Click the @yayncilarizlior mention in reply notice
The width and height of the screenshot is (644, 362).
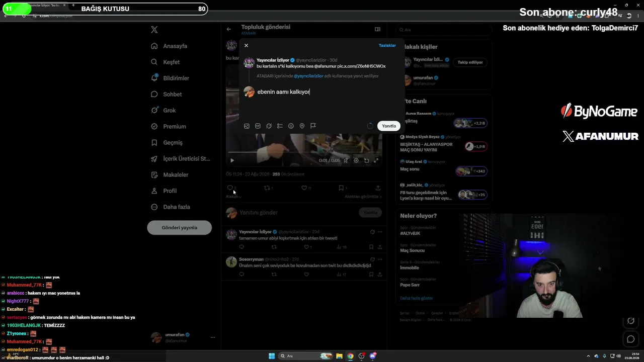pyautogui.click(x=308, y=76)
